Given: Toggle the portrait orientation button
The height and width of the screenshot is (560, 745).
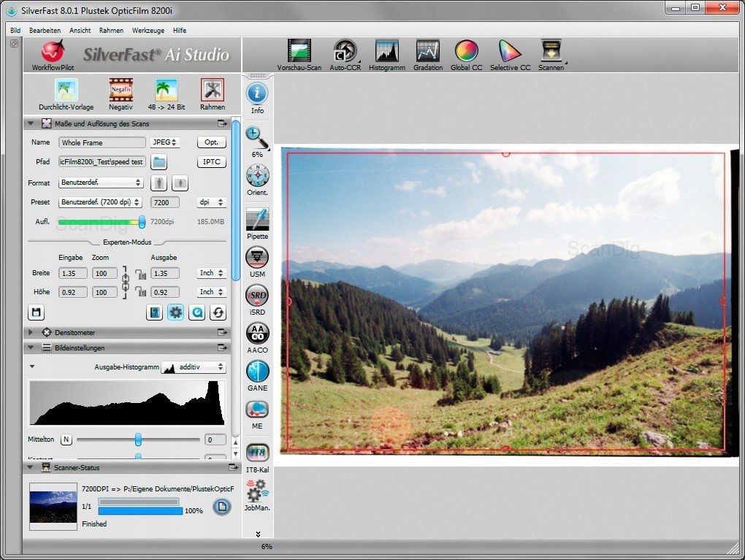Looking at the screenshot, I should point(158,183).
